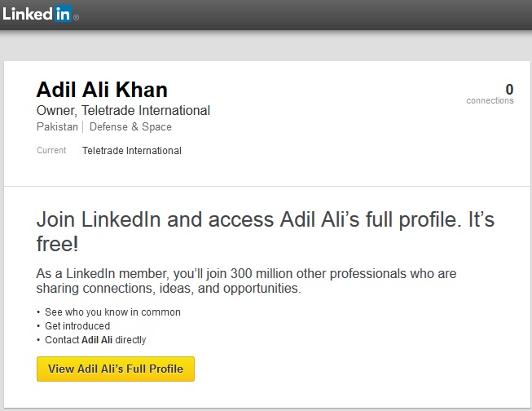Click the "Get introduced" bullet item
This screenshot has width=532, height=411.
tap(77, 326)
